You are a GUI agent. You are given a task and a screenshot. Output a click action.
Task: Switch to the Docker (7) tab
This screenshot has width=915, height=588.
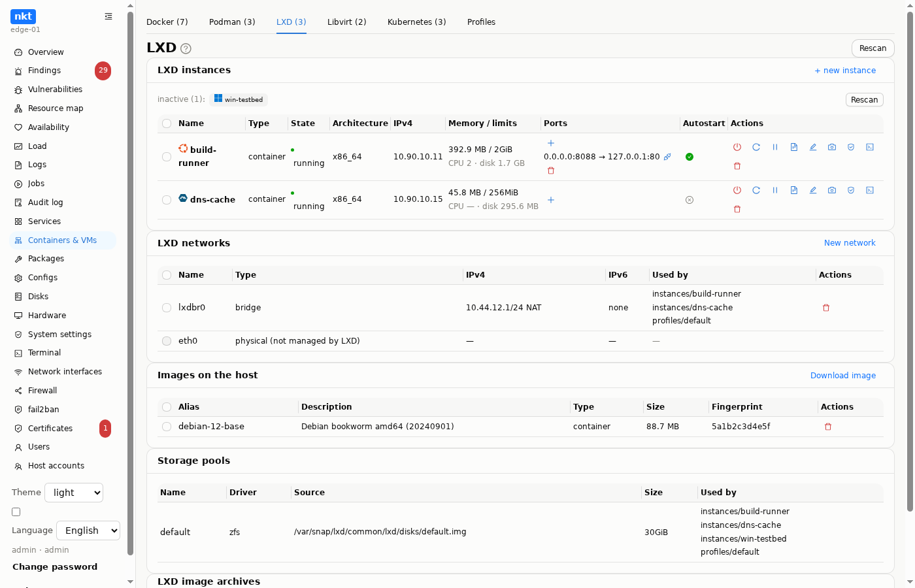tap(167, 22)
